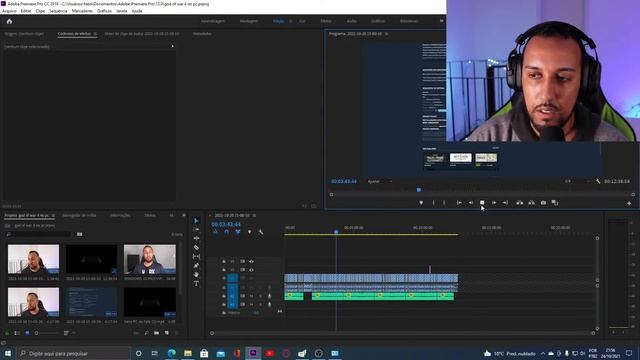Go to Out point in Program monitor

point(505,202)
